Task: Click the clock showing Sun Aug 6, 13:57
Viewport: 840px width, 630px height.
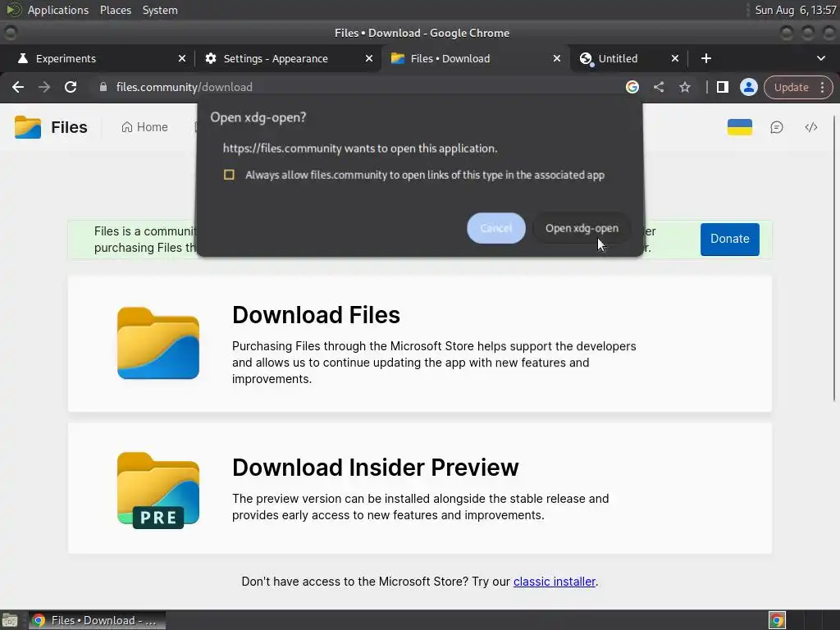Action: coord(796,10)
